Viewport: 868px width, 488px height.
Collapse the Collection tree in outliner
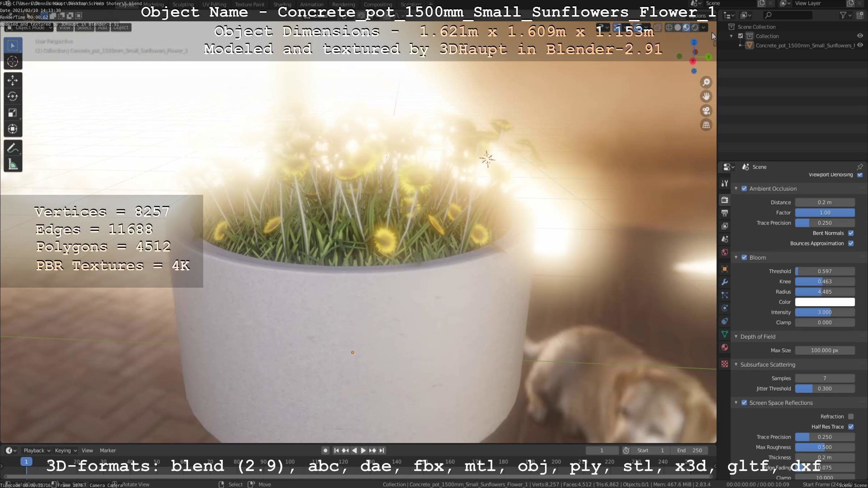click(x=732, y=36)
